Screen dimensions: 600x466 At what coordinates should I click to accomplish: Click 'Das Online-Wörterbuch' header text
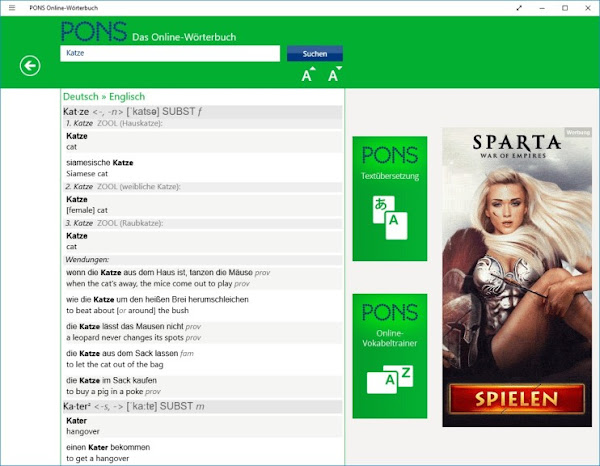point(184,37)
